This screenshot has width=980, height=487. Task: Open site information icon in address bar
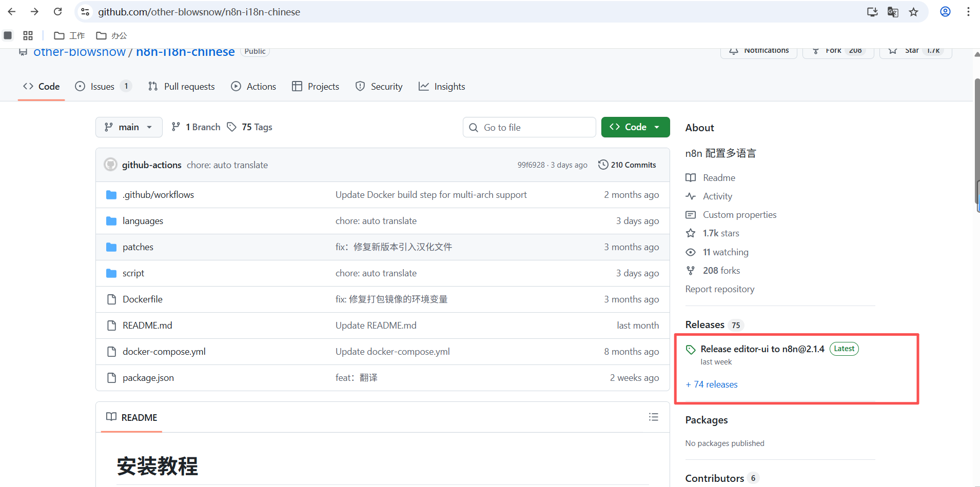(x=85, y=12)
